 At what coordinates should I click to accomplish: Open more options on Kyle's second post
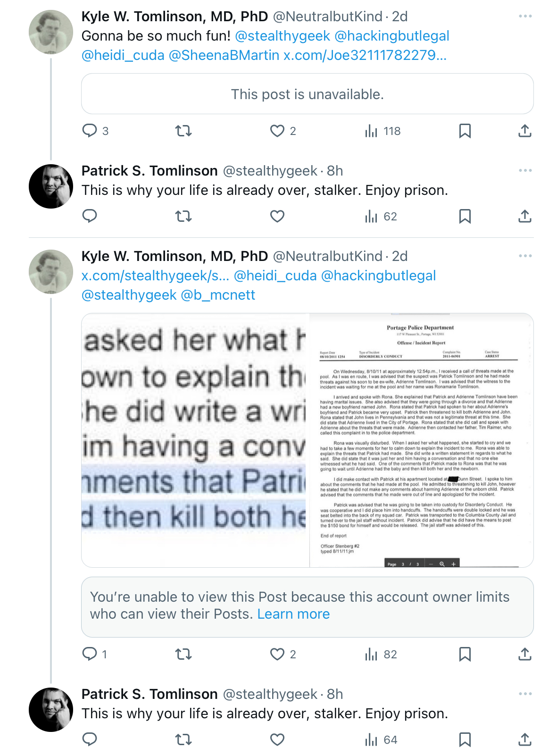(525, 256)
